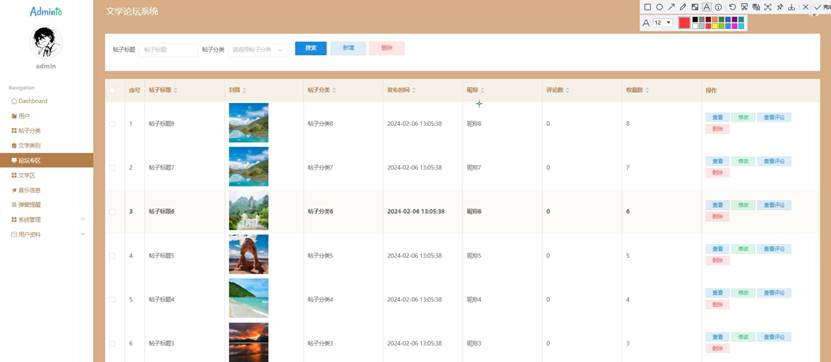Select the rectangle annotation tool
The image size is (831, 362).
pos(647,7)
